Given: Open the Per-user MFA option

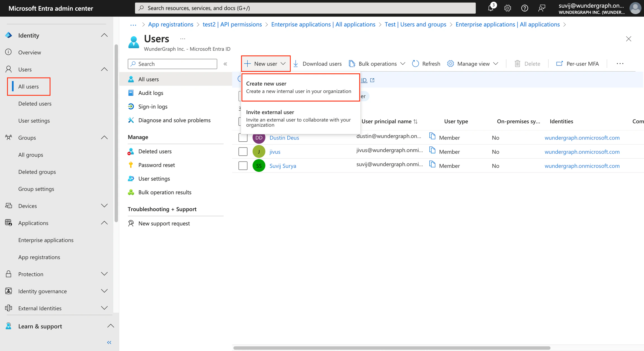Looking at the screenshot, I should point(578,64).
